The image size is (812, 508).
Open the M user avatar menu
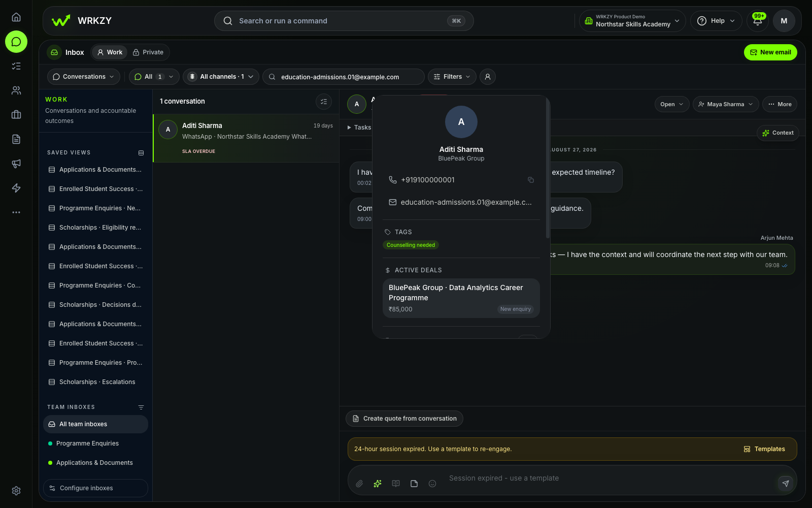click(x=784, y=21)
